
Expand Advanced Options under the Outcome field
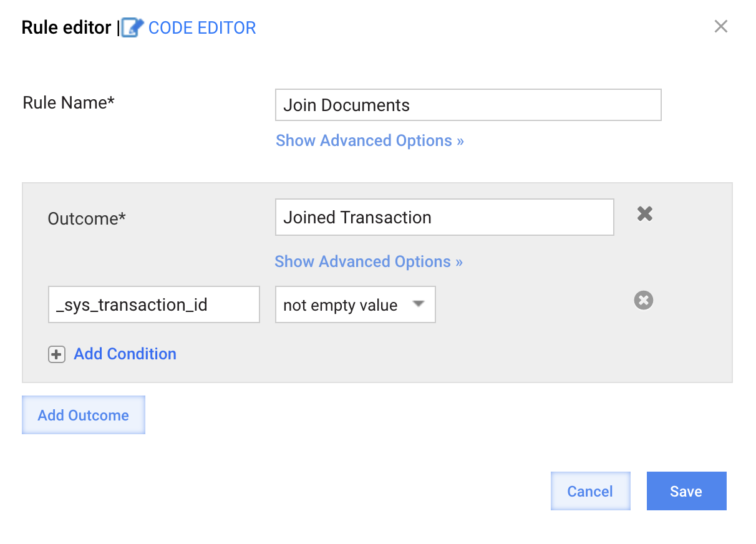[369, 261]
